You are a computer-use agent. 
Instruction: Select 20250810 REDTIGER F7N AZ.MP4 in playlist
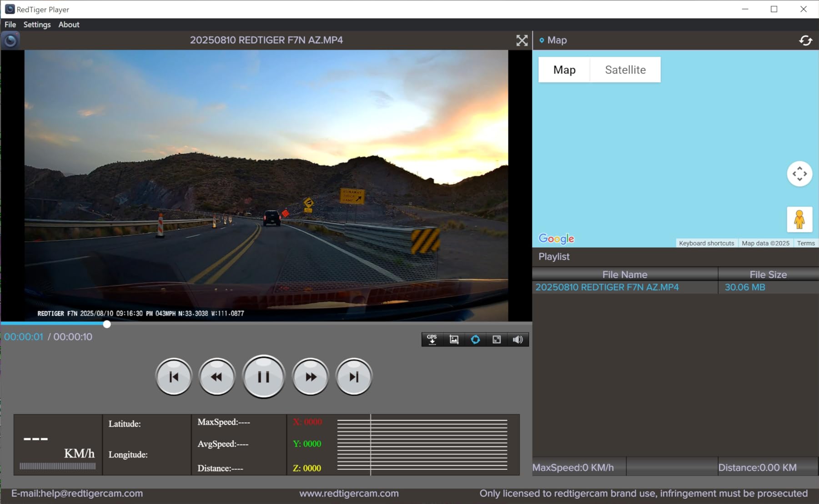tap(607, 287)
